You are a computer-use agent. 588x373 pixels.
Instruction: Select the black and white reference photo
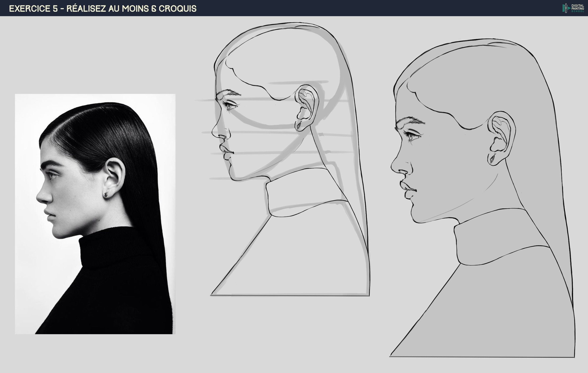95,214
